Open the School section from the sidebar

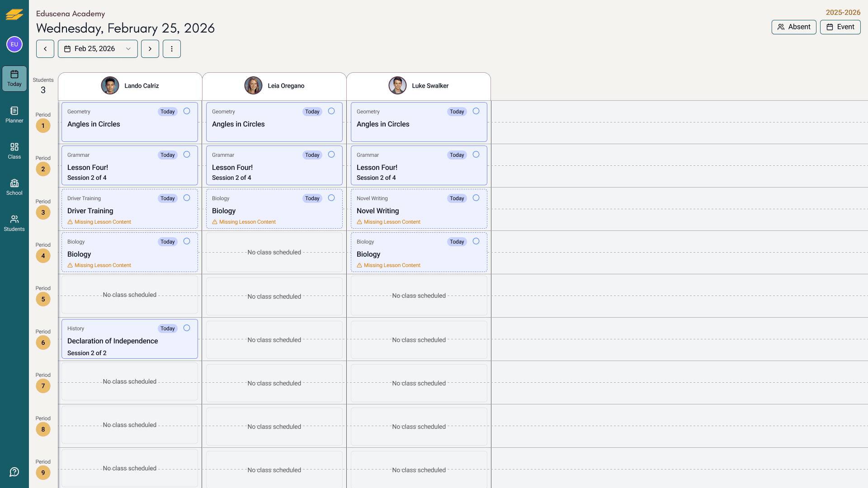tap(14, 187)
